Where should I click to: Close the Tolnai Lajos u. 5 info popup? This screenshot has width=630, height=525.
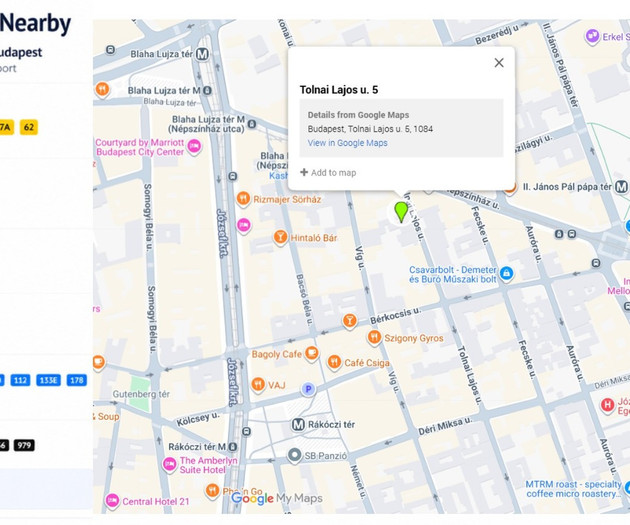(x=499, y=63)
